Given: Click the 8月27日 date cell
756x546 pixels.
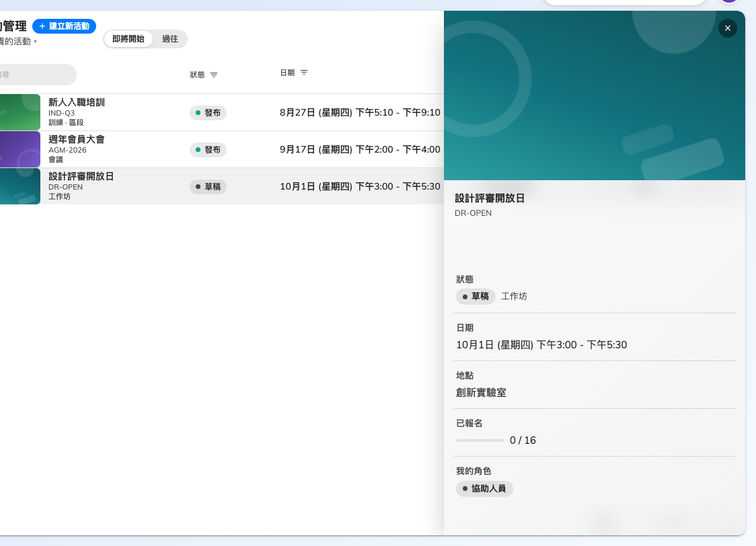Looking at the screenshot, I should click(360, 113).
